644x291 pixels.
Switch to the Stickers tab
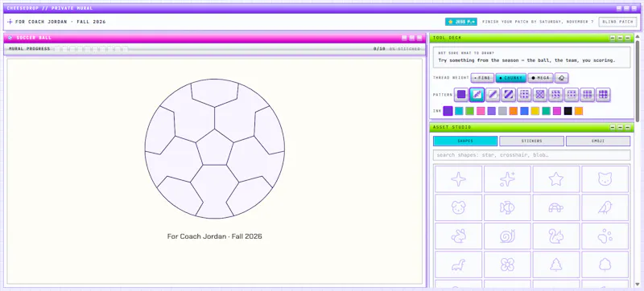pos(531,141)
